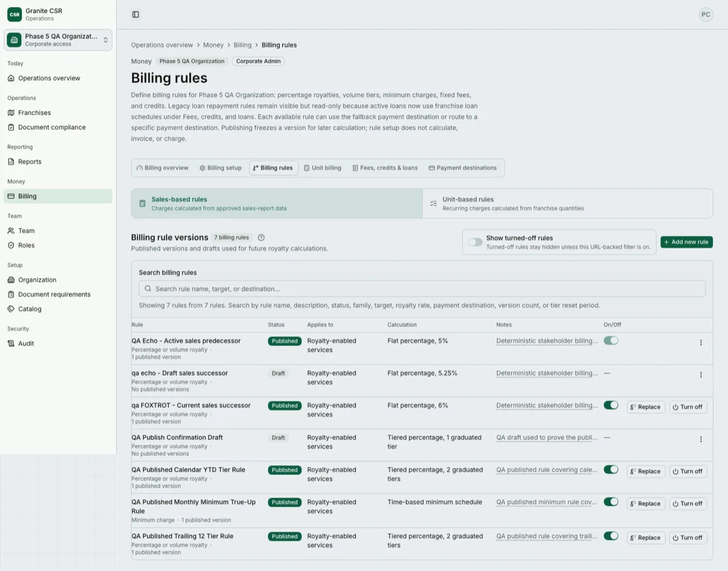Toggle the sidebar panel icon
Viewport: 728px width, 571px height.
click(x=135, y=15)
